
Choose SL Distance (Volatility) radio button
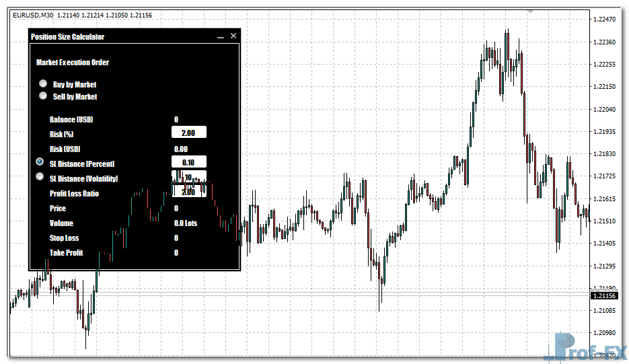pos(40,178)
